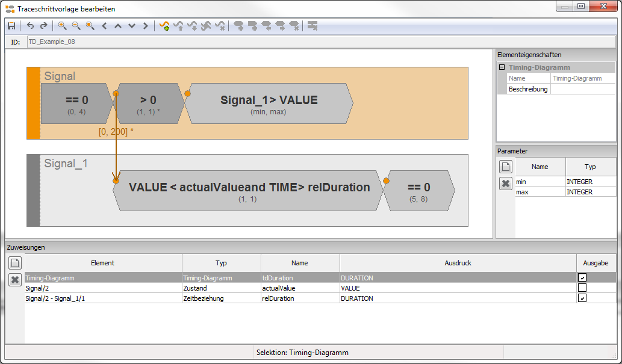Click the move signal up icon
Viewport: 622px width, 364px height.
coord(178,26)
